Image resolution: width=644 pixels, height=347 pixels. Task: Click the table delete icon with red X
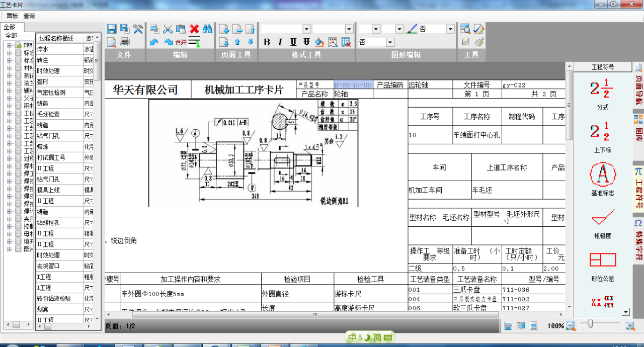346,42
